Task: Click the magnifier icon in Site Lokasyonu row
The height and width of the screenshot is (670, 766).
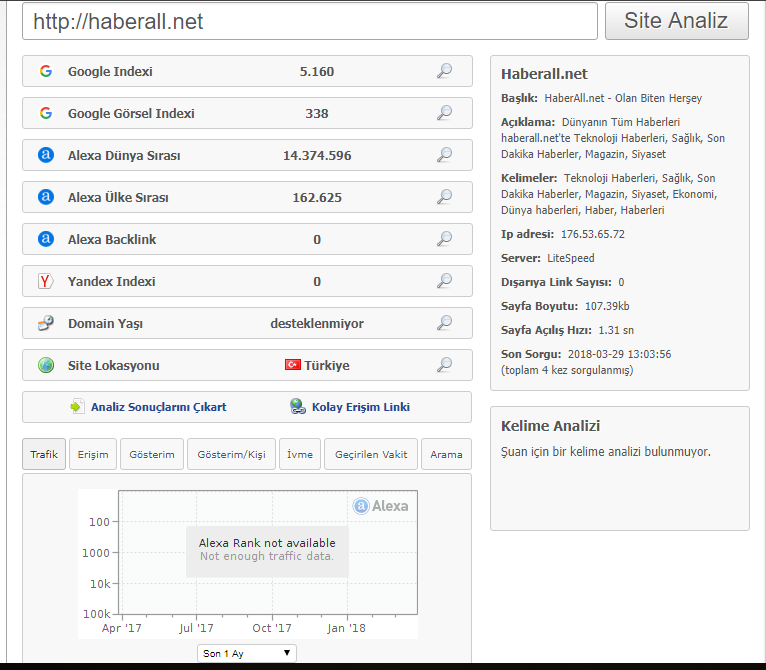Action: [444, 365]
